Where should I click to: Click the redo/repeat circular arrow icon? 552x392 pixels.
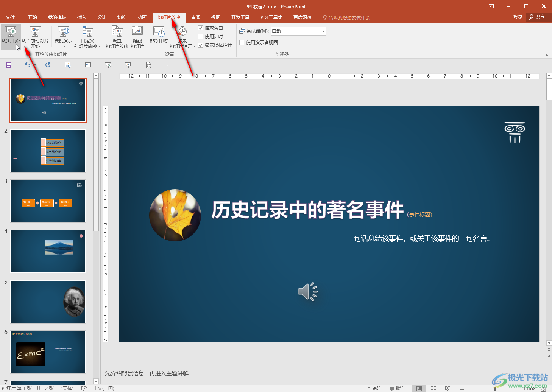(48, 65)
